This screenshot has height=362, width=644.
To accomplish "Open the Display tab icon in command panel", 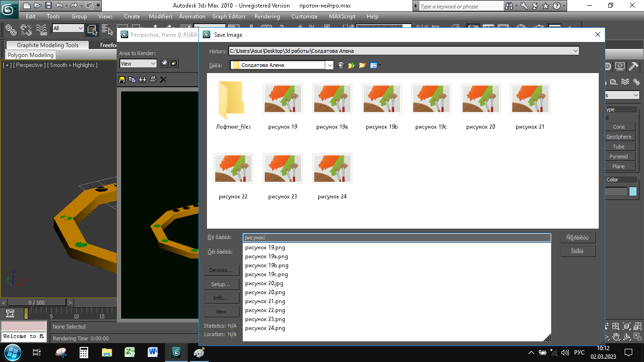I will tap(620, 66).
